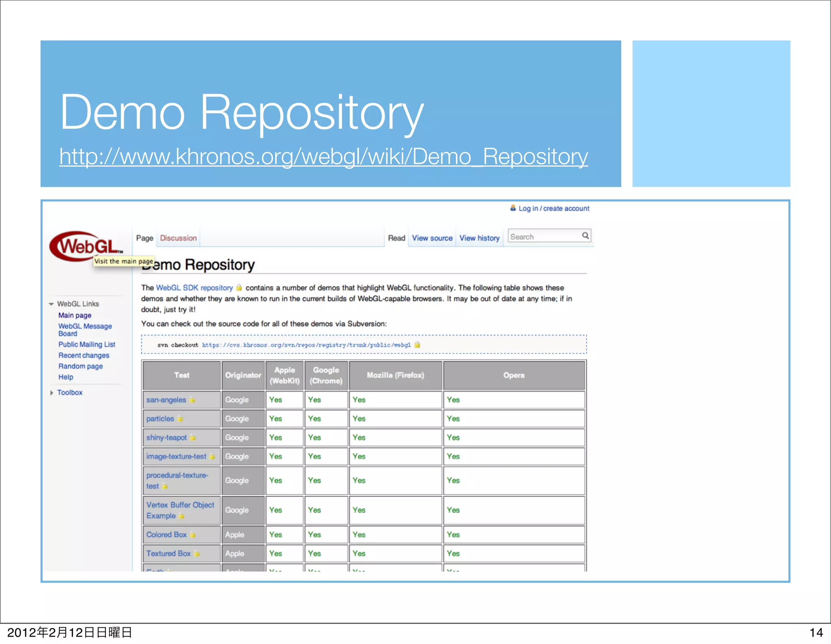Click the search magnifier icon
831x644 pixels.
[585, 236]
